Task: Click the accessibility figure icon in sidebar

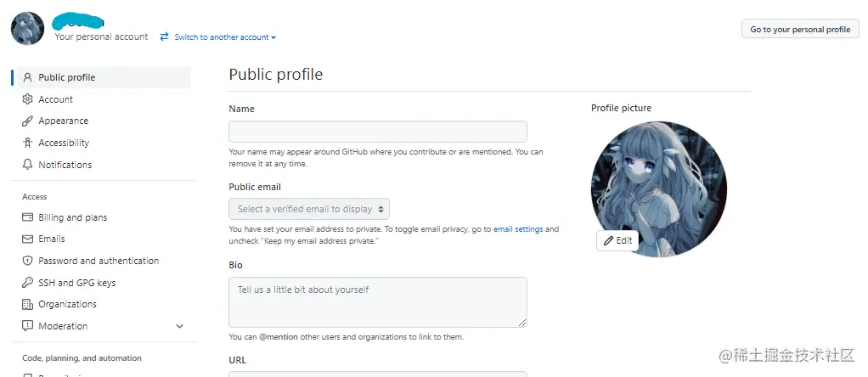Action: (28, 143)
